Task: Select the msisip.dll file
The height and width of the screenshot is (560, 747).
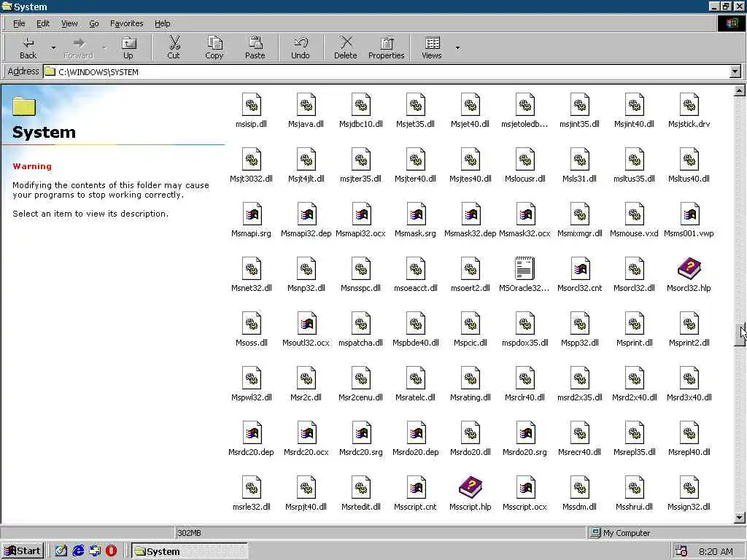Action: (251, 111)
